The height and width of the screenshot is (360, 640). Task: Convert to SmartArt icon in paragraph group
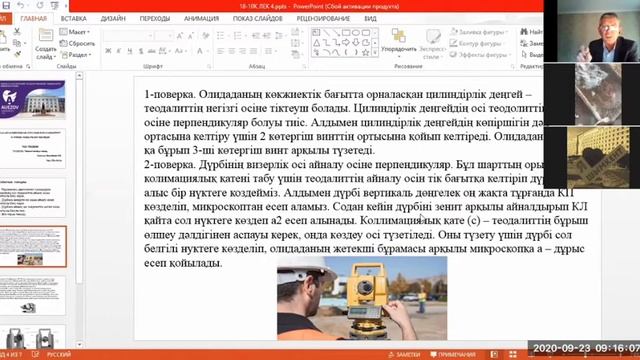[x=295, y=54]
